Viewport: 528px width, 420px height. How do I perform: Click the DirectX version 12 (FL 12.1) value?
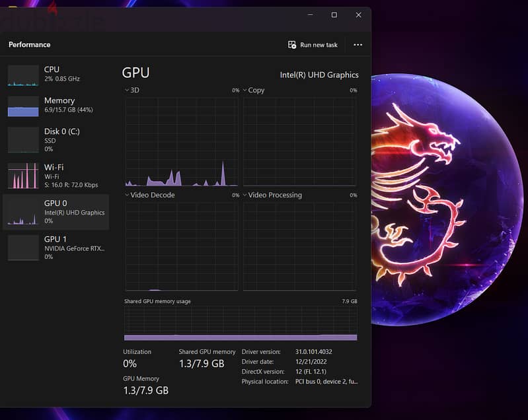click(311, 372)
